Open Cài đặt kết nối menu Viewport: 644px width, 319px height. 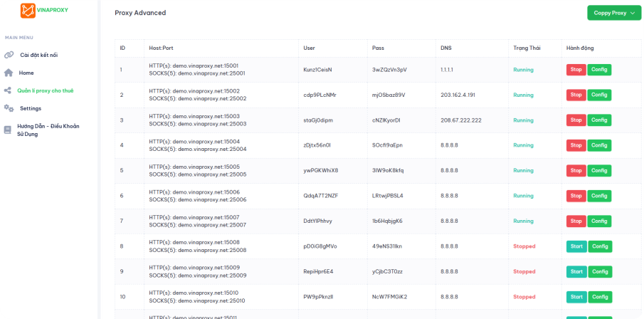pyautogui.click(x=39, y=55)
